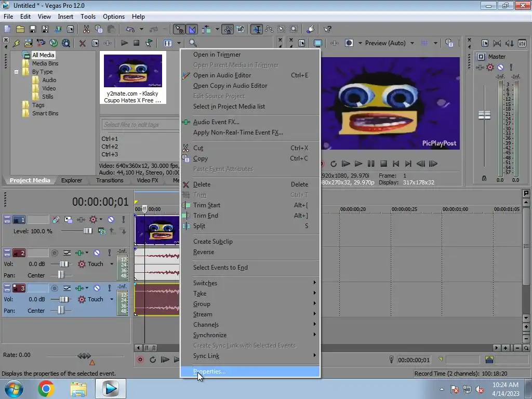Click the New project icon in toolbar
Screen dimensions: 532x399
point(7,29)
